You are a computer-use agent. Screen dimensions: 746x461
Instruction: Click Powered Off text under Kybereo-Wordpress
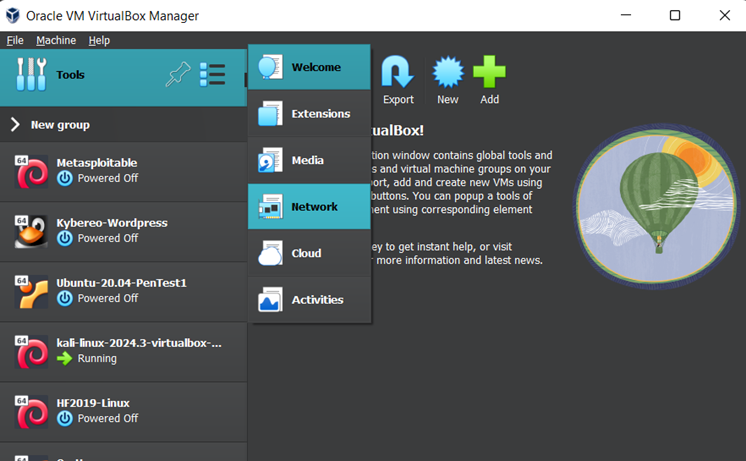point(108,238)
